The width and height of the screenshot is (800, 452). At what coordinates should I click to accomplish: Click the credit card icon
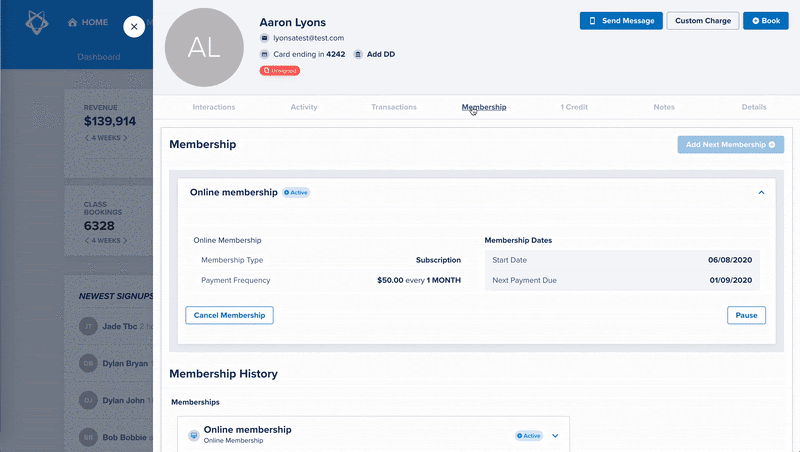tap(264, 54)
